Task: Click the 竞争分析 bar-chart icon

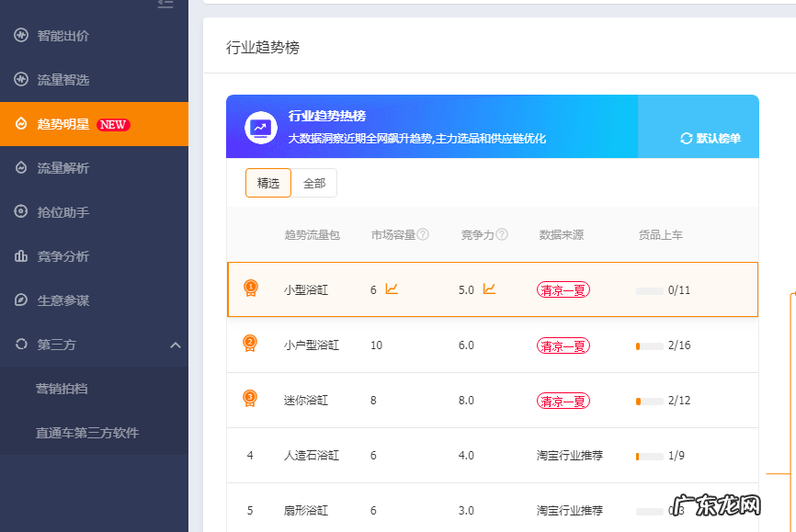Action: [x=21, y=256]
